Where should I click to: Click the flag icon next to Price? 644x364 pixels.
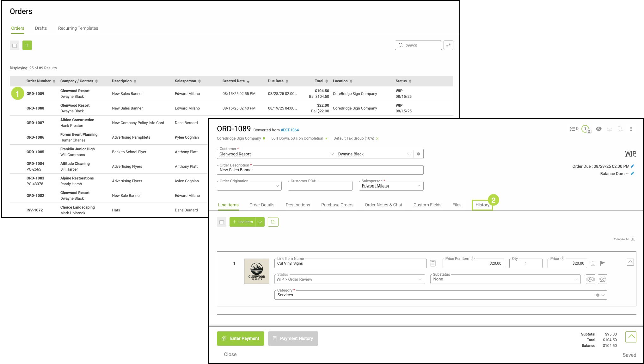(602, 263)
